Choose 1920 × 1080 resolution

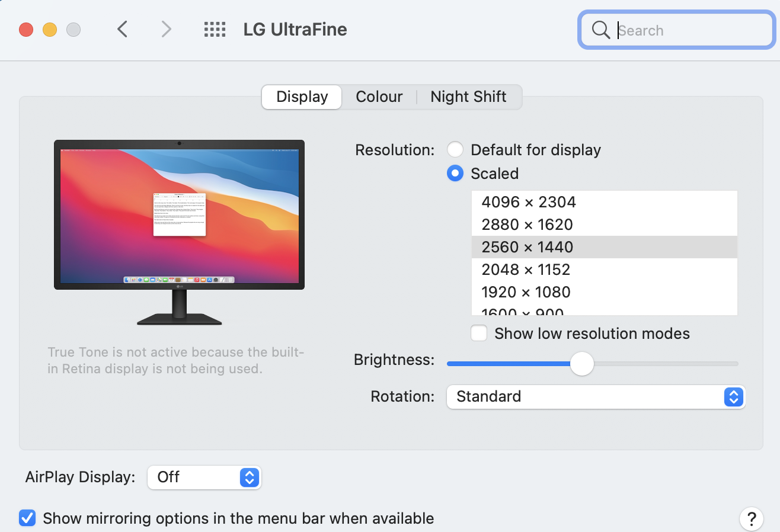click(605, 292)
